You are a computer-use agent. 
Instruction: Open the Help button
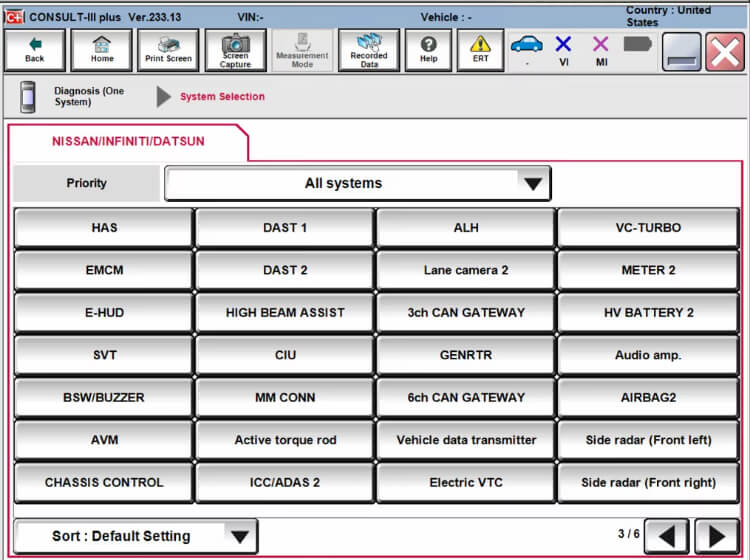(x=428, y=50)
